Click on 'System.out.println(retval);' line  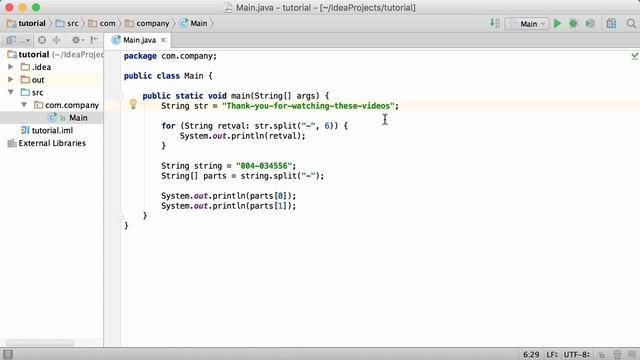point(242,136)
